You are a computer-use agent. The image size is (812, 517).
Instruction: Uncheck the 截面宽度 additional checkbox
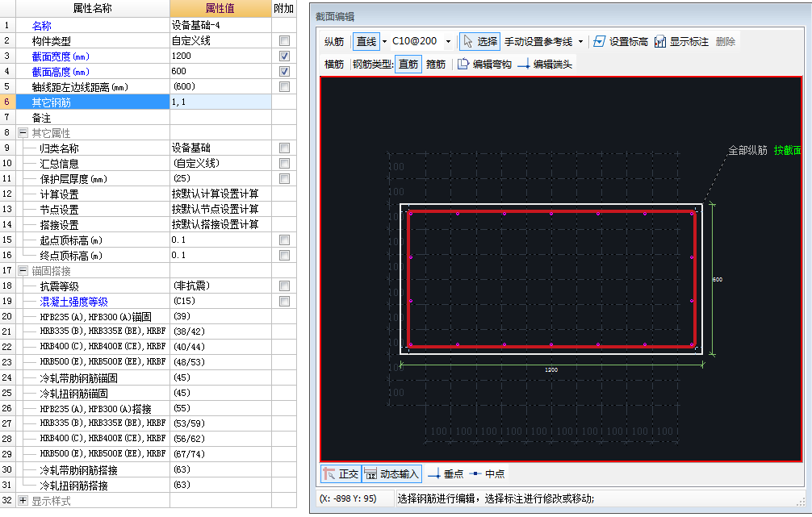click(x=284, y=56)
